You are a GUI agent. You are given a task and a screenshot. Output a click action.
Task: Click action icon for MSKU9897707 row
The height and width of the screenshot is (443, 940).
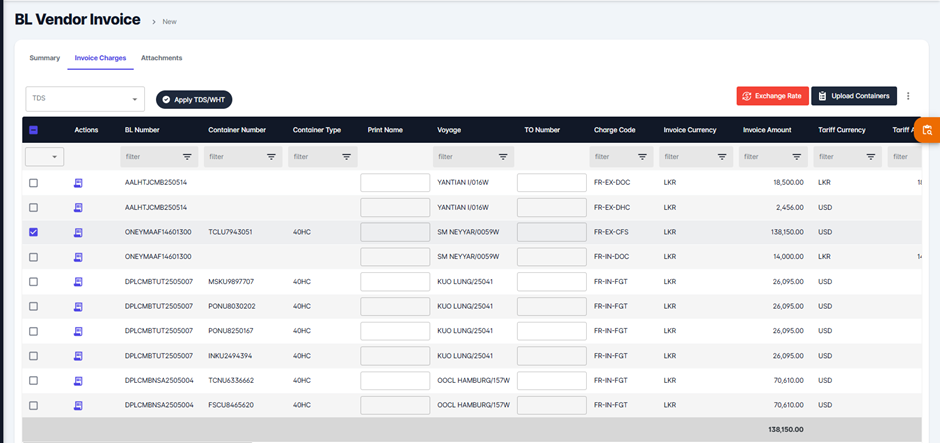pyautogui.click(x=79, y=282)
